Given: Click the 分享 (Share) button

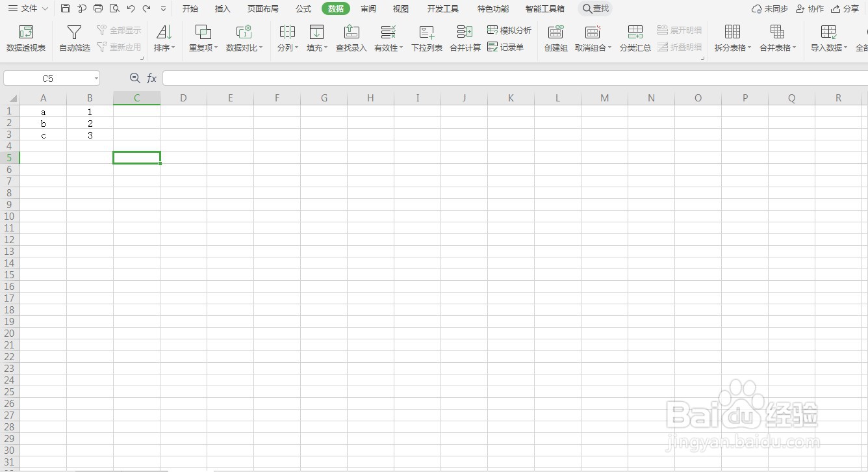Looking at the screenshot, I should point(845,9).
